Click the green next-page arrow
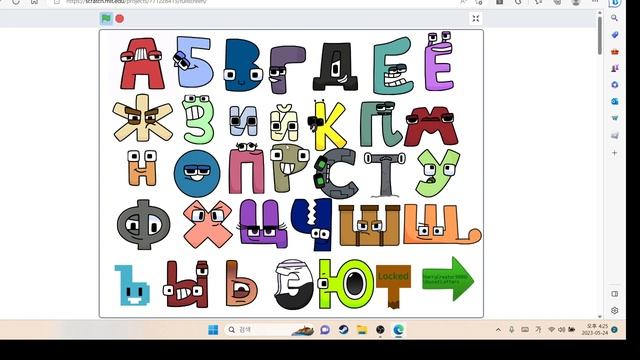The image size is (640, 360). [x=448, y=279]
